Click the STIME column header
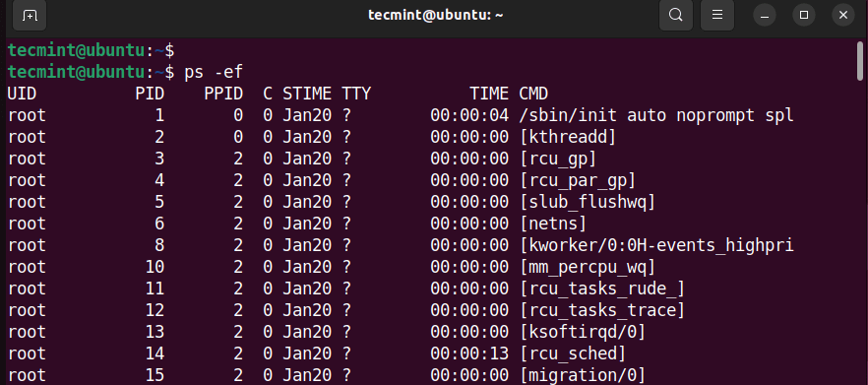868x385 pixels. pyautogui.click(x=307, y=94)
